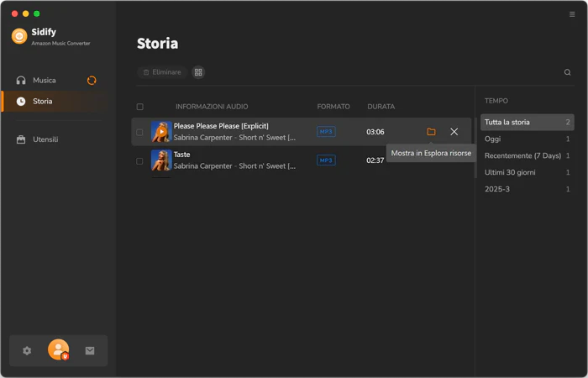588x378 pixels.
Task: Toggle select-all checkbox in header
Action: point(140,107)
